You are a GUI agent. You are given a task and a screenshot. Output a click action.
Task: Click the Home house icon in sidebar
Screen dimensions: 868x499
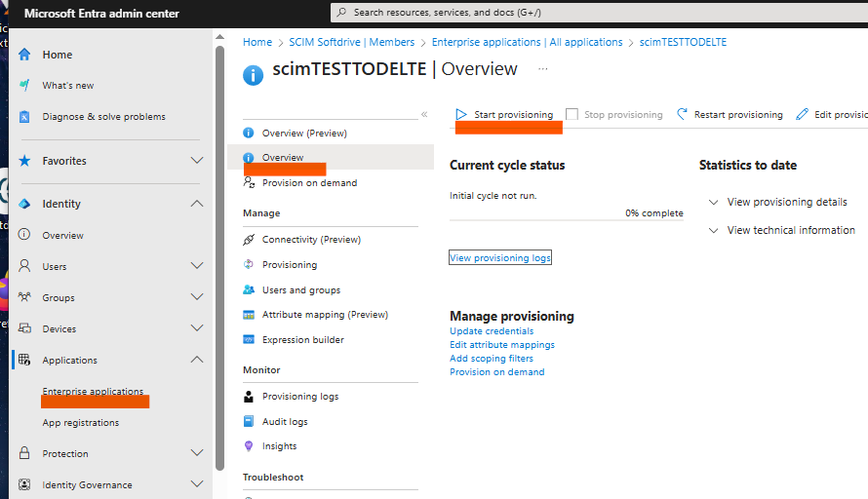[24, 55]
